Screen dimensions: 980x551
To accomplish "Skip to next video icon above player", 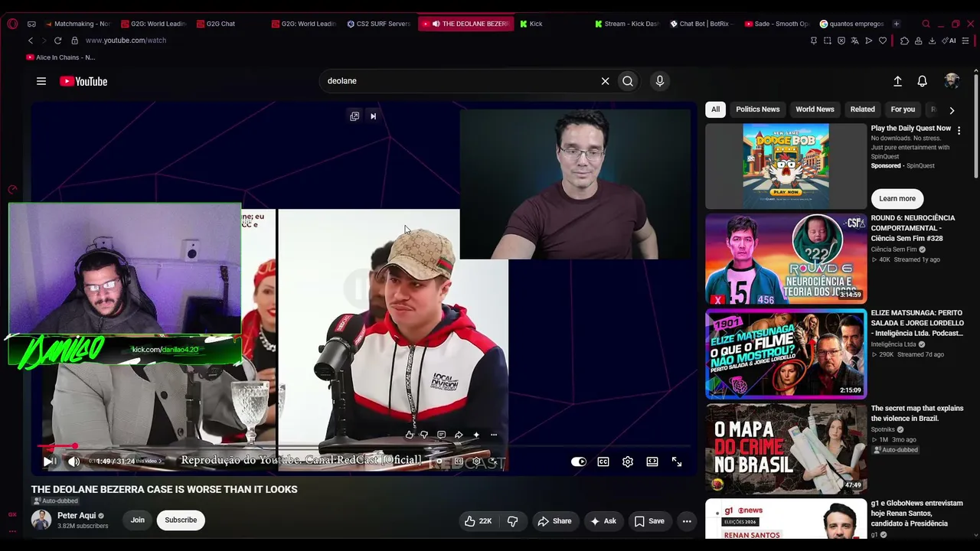I will 373,116.
